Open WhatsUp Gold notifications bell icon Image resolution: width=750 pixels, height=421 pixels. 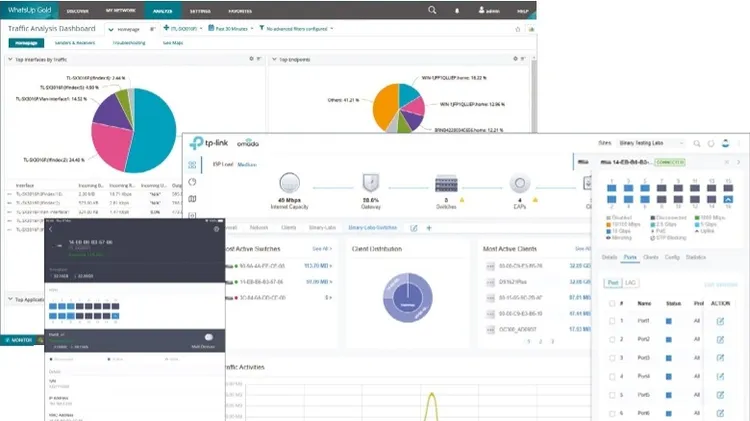[x=457, y=11]
